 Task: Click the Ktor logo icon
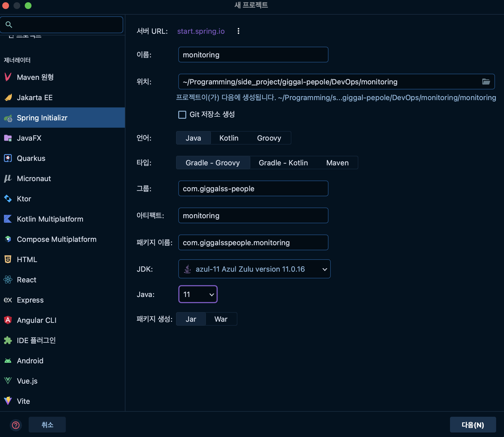click(x=8, y=199)
